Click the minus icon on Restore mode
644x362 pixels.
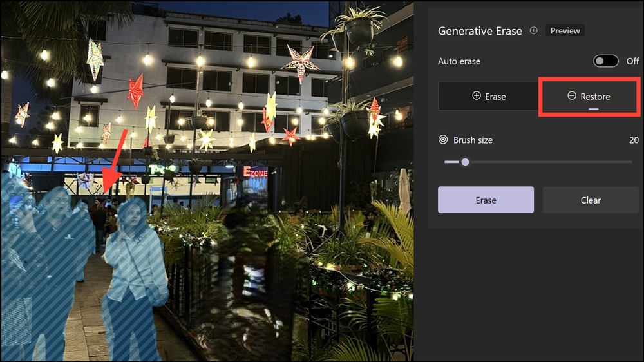(x=572, y=96)
